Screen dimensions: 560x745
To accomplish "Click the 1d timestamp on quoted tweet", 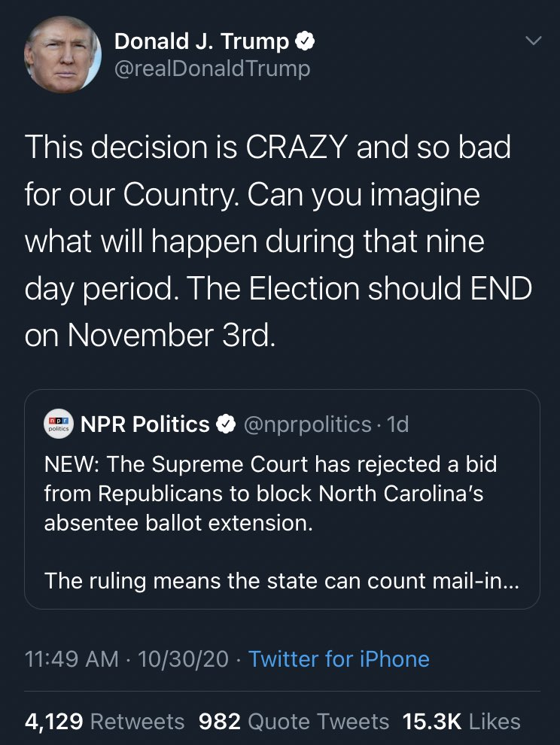I will click(398, 424).
